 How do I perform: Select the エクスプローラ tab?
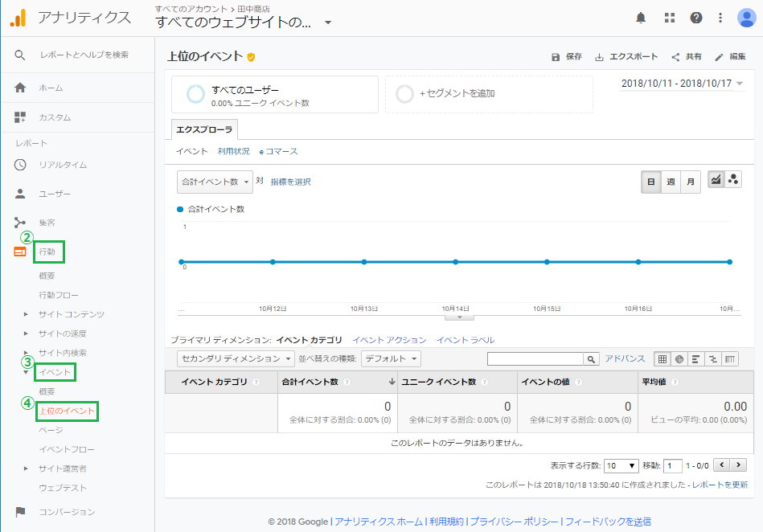204,129
